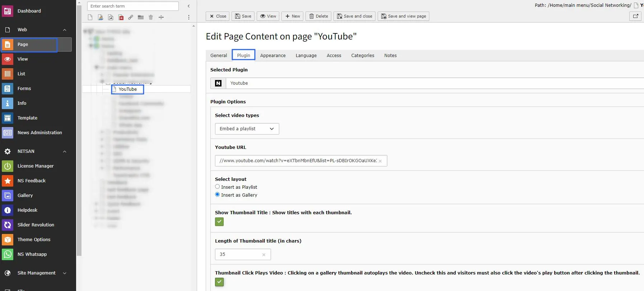Open the List module

[36, 74]
